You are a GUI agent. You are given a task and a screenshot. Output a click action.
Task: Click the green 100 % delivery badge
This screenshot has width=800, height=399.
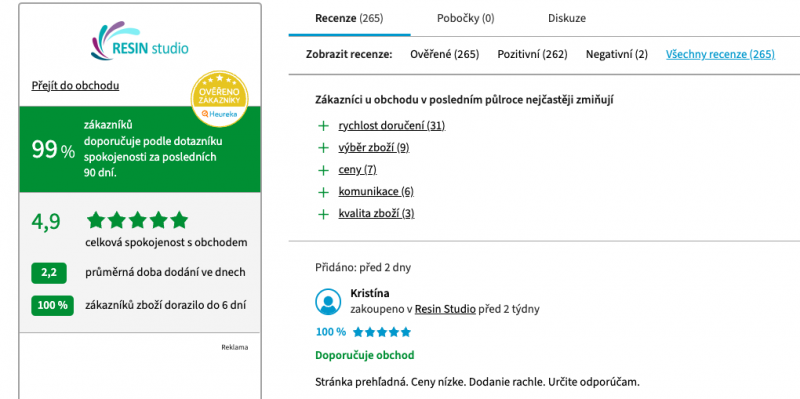tap(52, 306)
